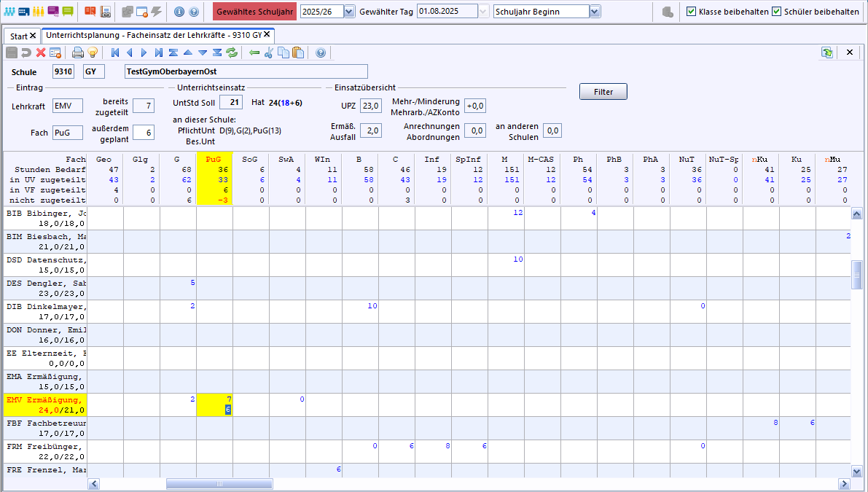Expand the Schuljahr Beginn dropdown

tap(595, 12)
